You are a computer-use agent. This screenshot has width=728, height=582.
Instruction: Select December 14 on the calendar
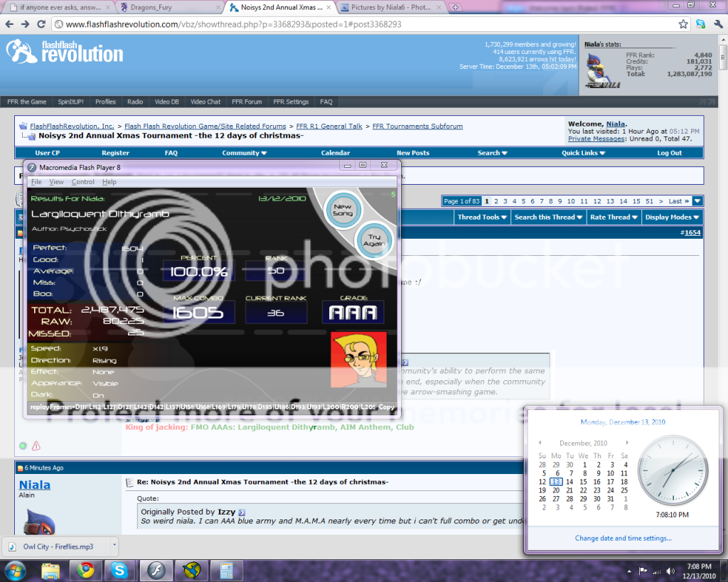tap(569, 482)
